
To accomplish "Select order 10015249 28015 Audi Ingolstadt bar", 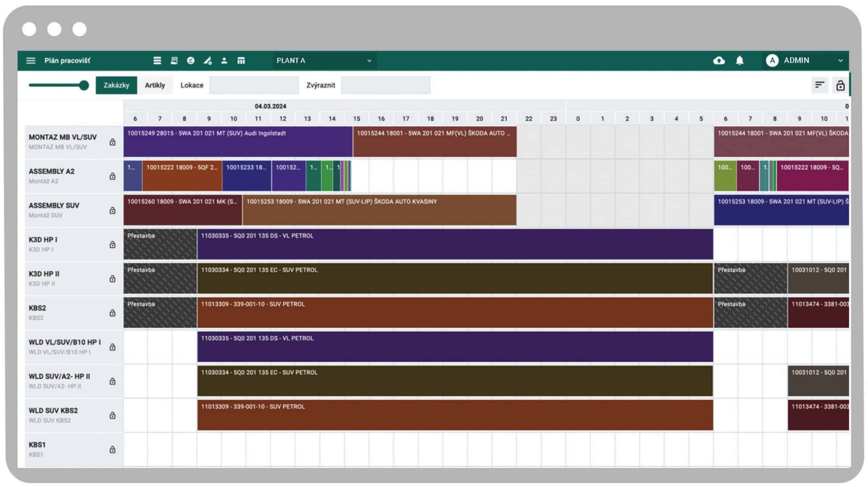I will [238, 142].
